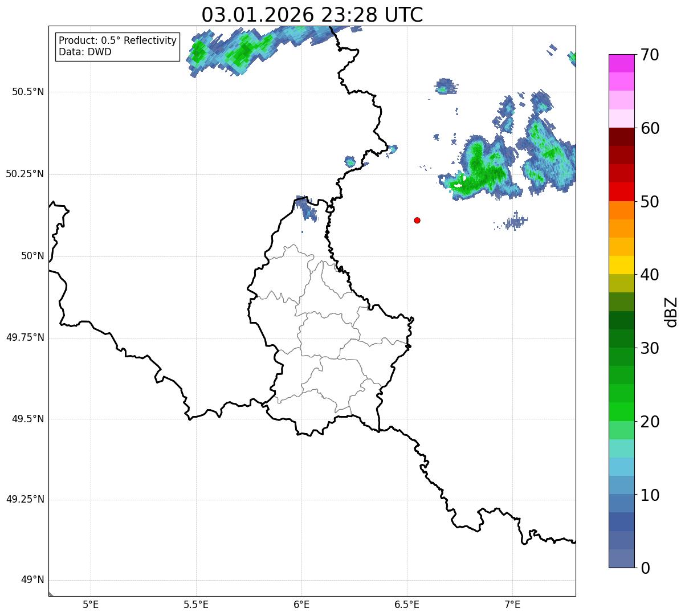Click the small radar echo at Luxembourg's northern tip

(308, 210)
